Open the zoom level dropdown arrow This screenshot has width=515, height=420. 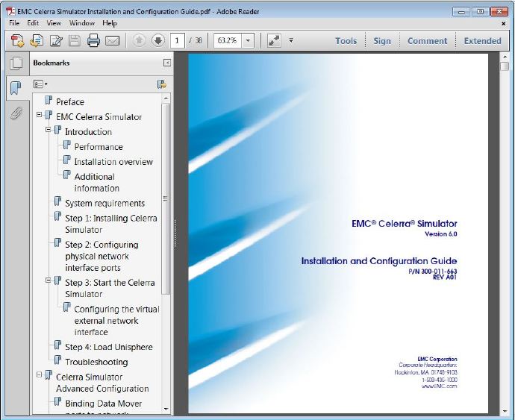coord(248,40)
